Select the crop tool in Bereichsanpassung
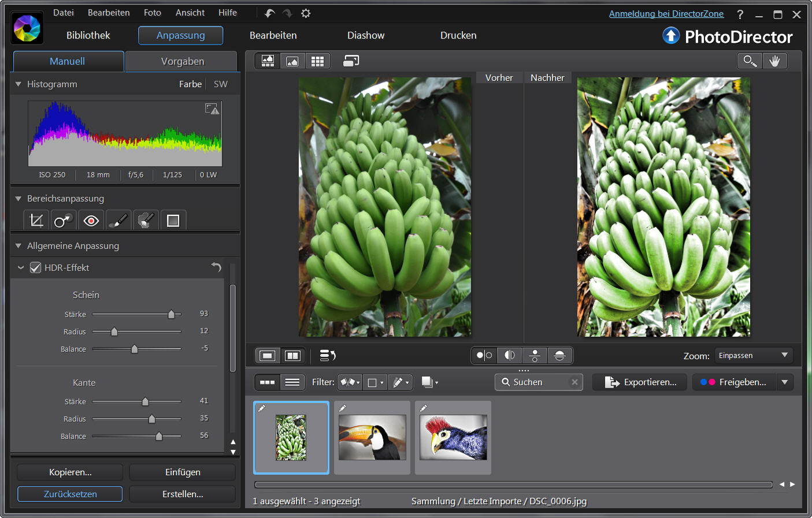The height and width of the screenshot is (518, 812). tap(36, 221)
